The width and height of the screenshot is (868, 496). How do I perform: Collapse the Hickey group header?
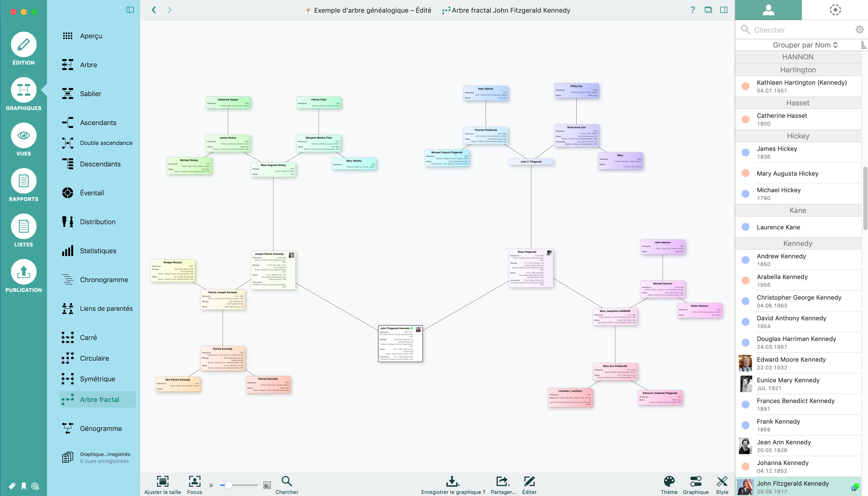tap(798, 136)
